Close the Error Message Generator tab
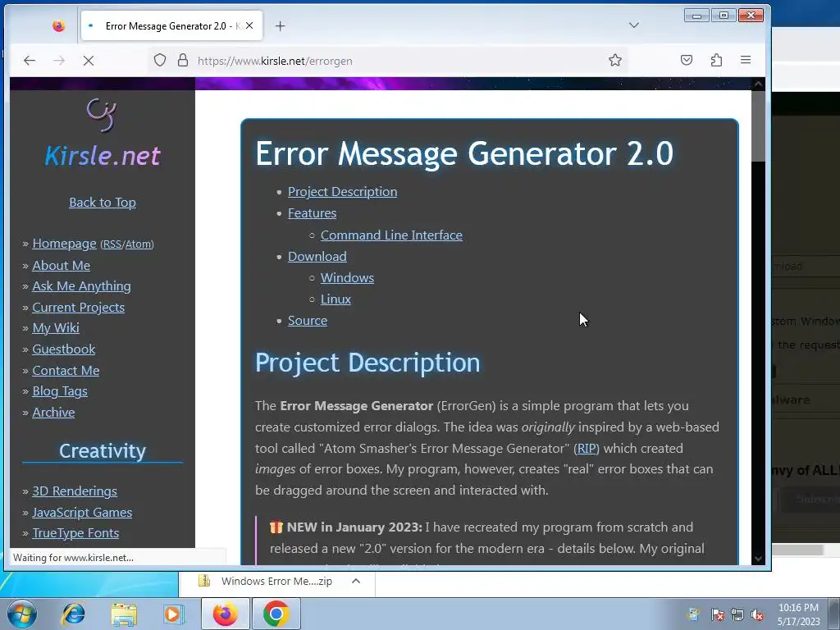 tap(249, 25)
